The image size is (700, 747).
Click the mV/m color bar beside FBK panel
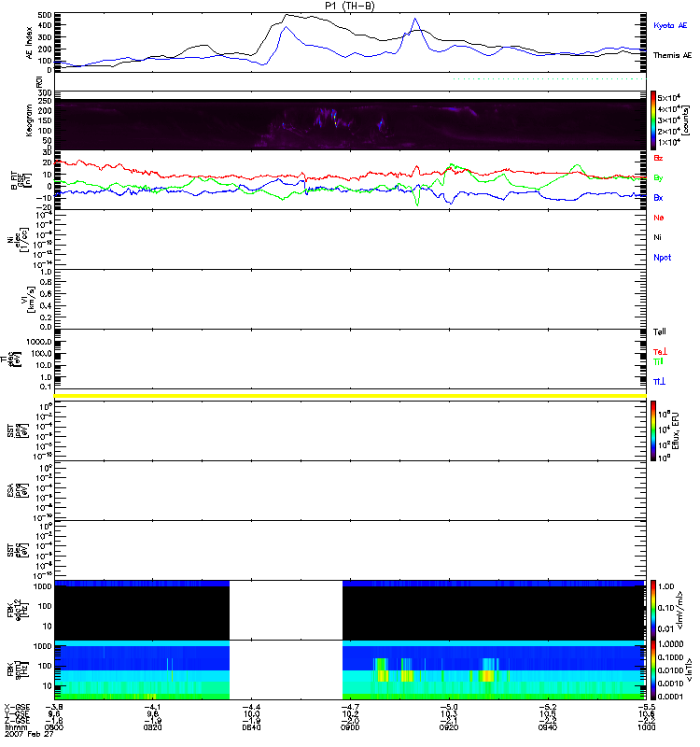[653, 611]
